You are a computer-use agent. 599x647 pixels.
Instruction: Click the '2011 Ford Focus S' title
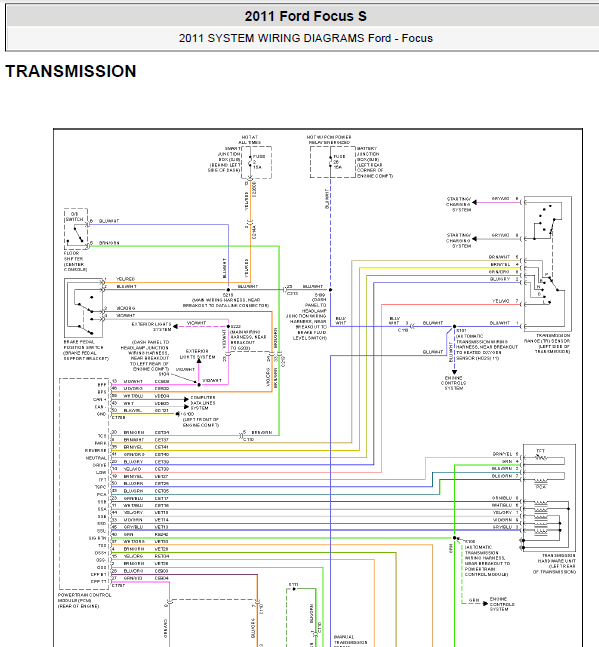tap(305, 16)
